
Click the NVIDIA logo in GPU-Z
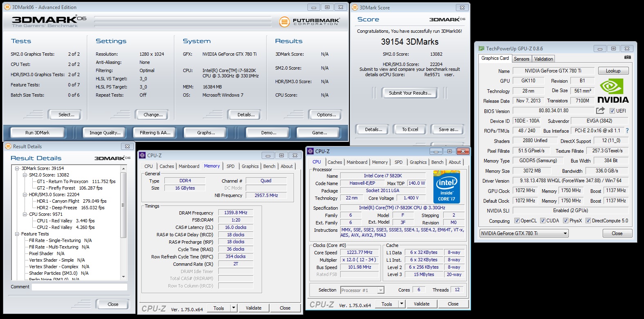(613, 91)
